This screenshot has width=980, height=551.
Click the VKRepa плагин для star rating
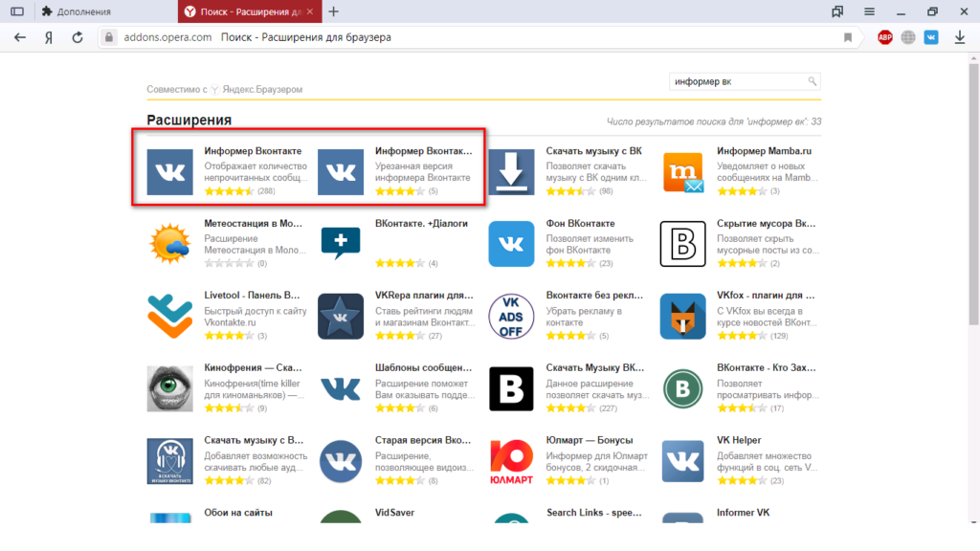click(400, 336)
